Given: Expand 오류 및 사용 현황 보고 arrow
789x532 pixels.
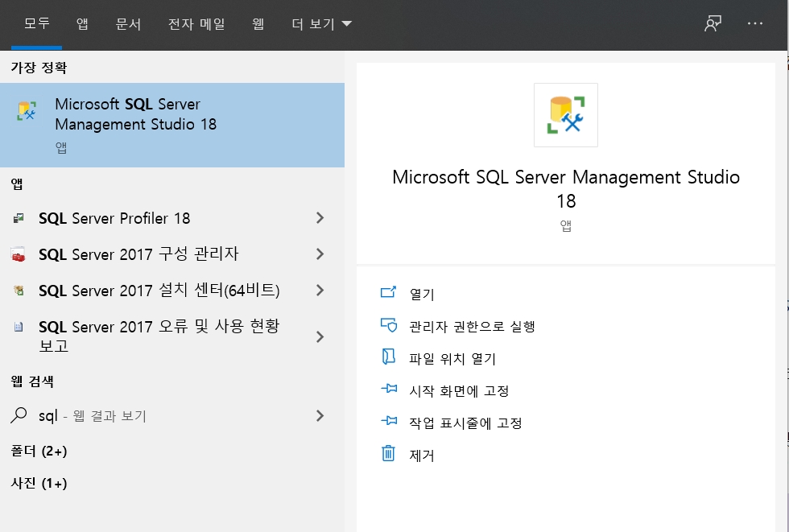Looking at the screenshot, I should [320, 336].
